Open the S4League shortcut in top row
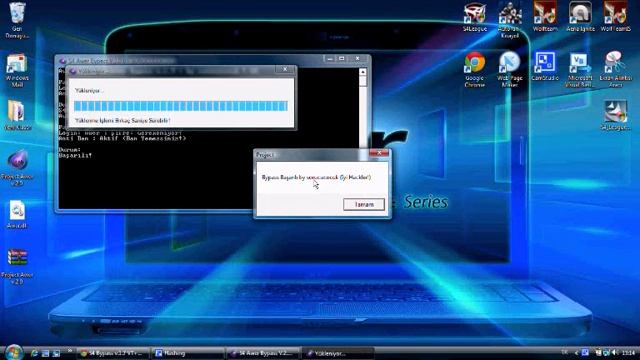This screenshot has height=360, width=640. coord(475,17)
